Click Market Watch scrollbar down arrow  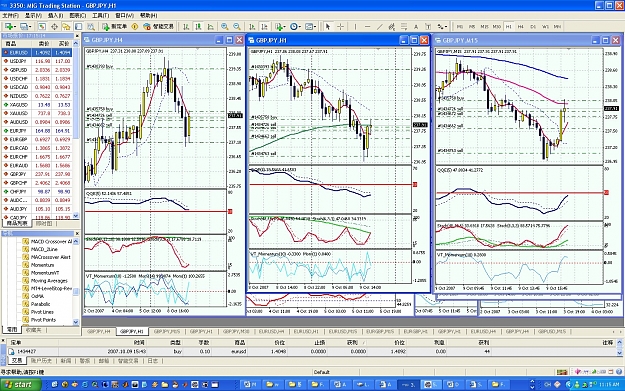click(76, 216)
